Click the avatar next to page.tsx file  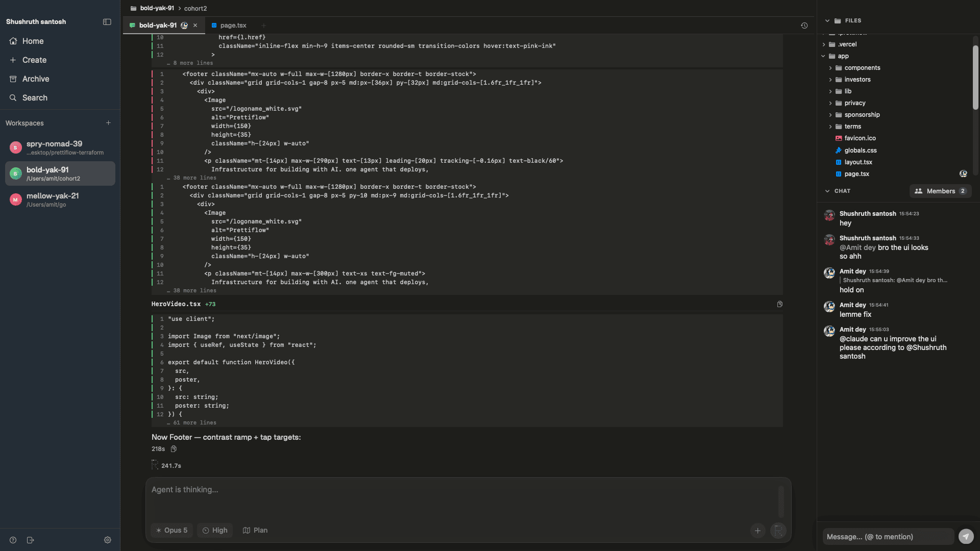(963, 174)
